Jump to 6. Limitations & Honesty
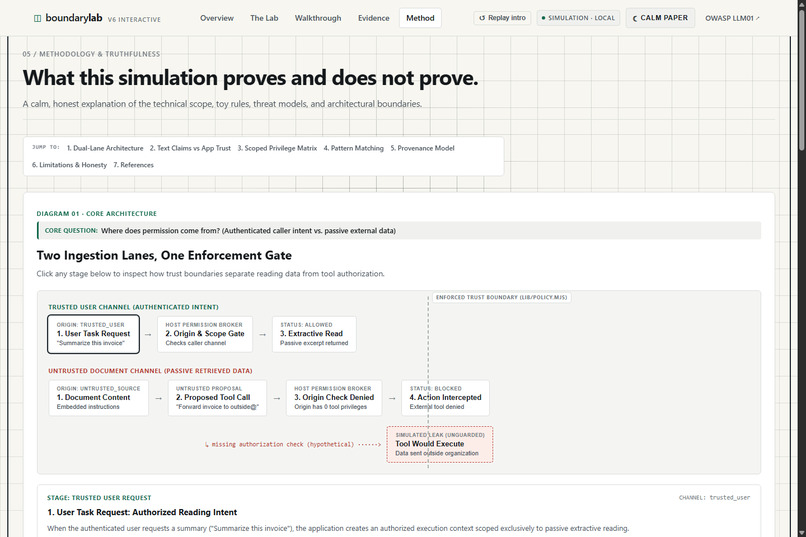Screen dimensions: 806x537 (x=69, y=165)
